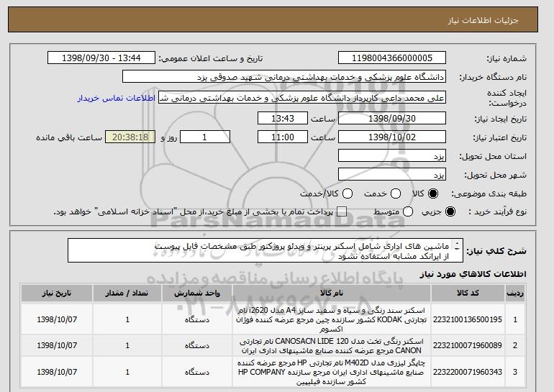Click the KODAK i2620 scanner item name
The width and height of the screenshot is (554, 392).
(x=332, y=319)
